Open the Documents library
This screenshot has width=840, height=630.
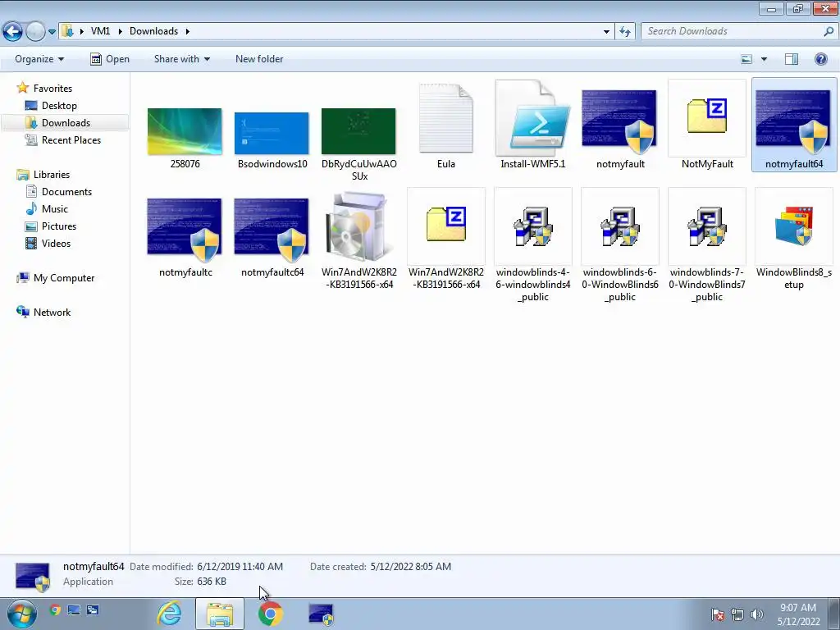click(66, 192)
